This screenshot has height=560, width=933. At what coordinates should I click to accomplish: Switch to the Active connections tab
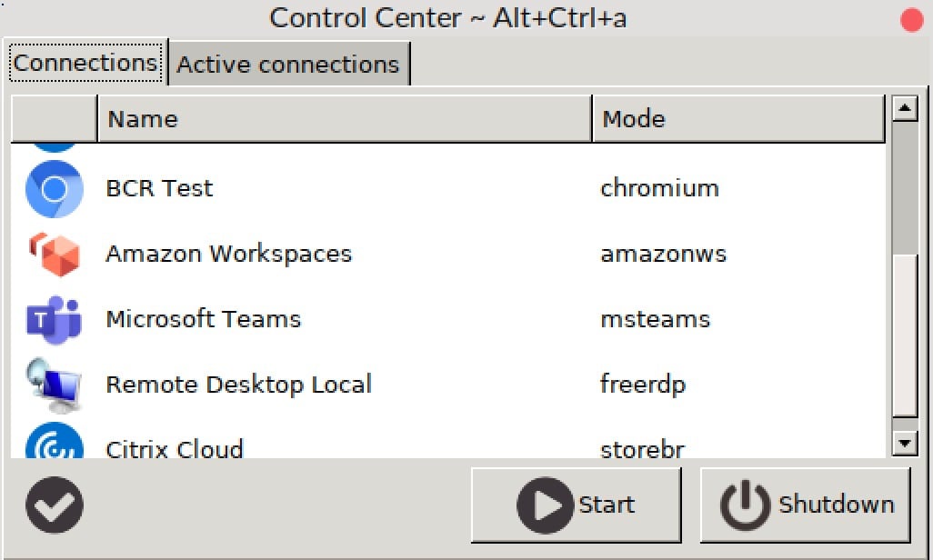pos(287,64)
